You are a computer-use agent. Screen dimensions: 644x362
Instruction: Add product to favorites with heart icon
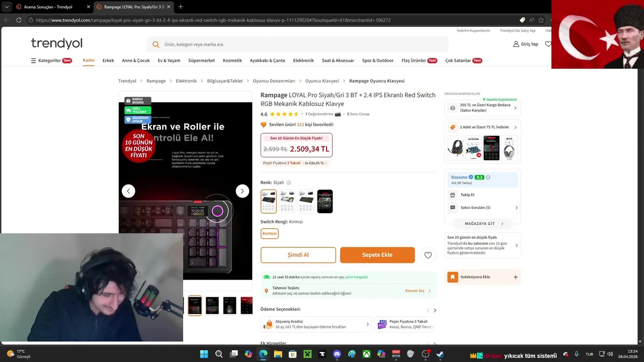(x=428, y=255)
